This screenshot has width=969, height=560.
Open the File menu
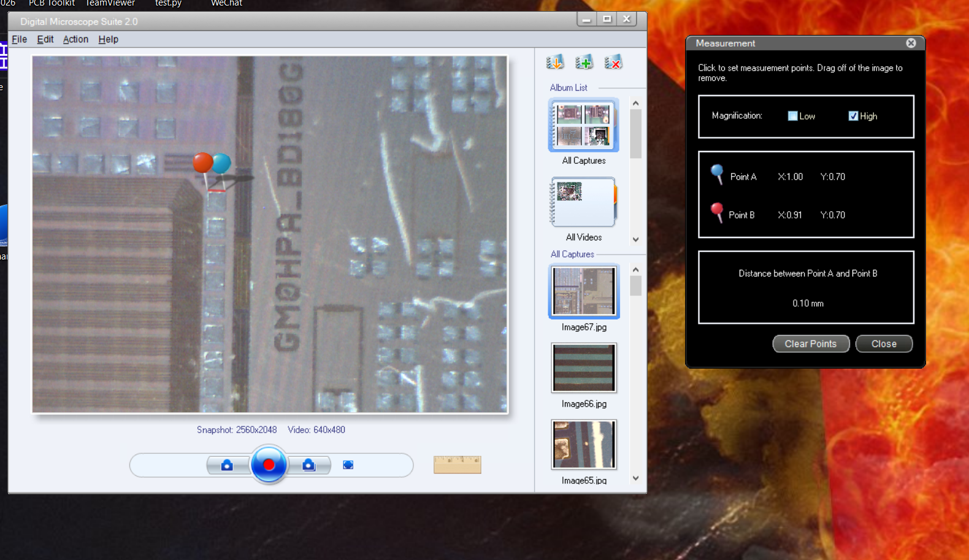coord(20,39)
